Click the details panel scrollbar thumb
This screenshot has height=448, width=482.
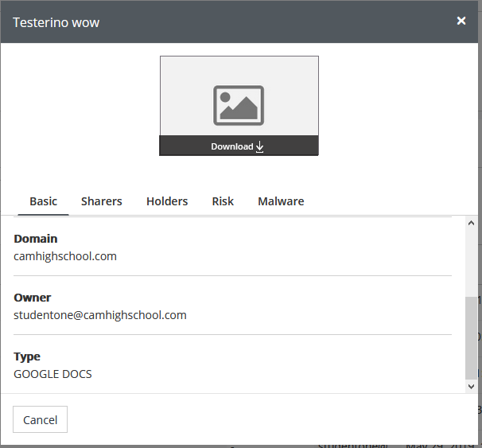471,338
